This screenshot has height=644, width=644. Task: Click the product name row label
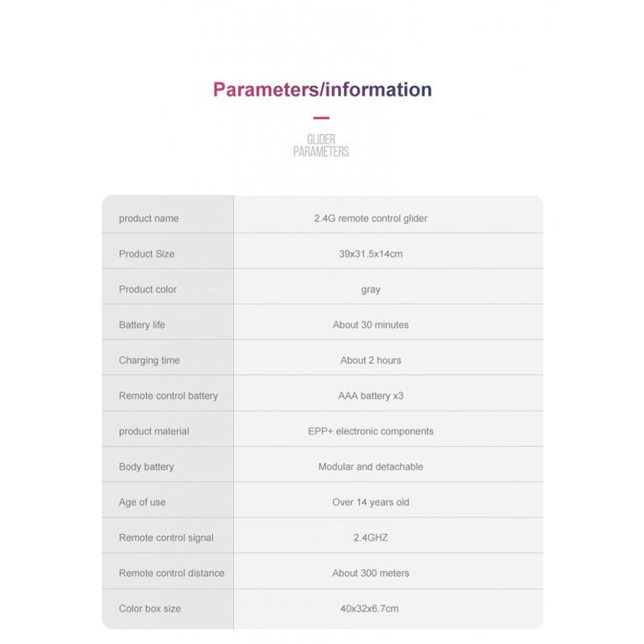click(148, 219)
